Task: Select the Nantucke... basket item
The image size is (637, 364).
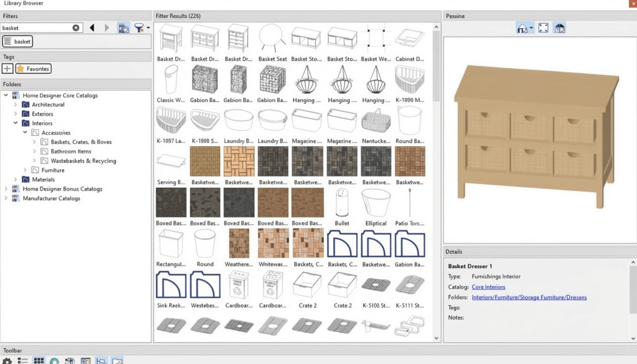Action: coord(376,125)
